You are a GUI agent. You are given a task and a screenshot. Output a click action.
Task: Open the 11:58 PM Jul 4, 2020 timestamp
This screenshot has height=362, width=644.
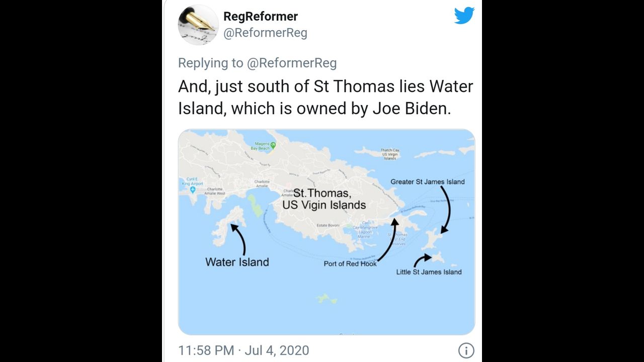click(x=244, y=350)
